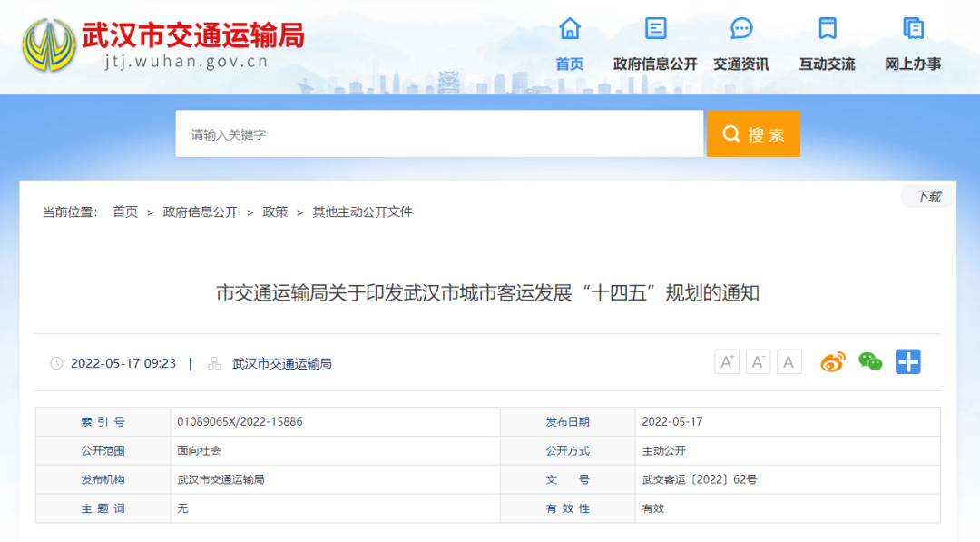
Task: Open the 下载 download tab
Action: [x=927, y=196]
